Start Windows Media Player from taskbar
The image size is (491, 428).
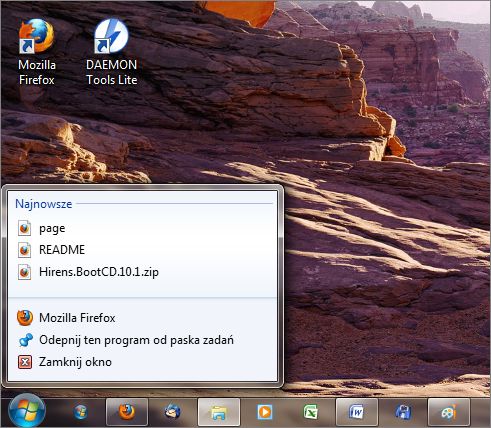point(265,412)
